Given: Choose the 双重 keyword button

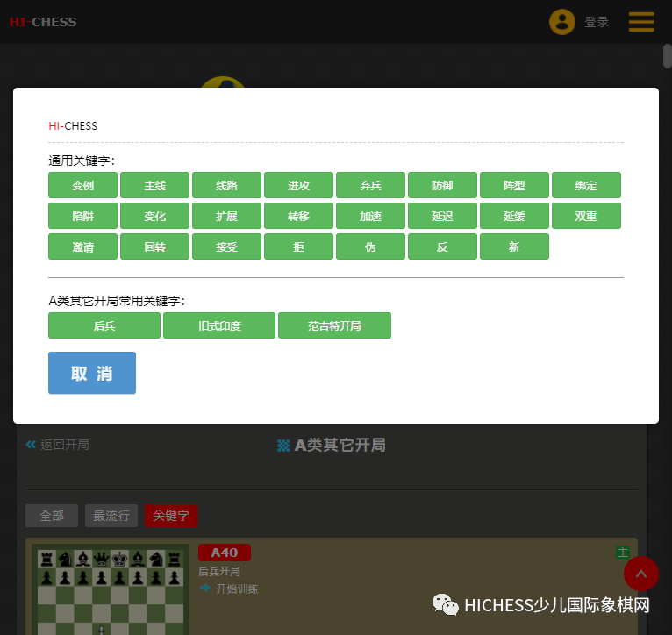Looking at the screenshot, I should pyautogui.click(x=586, y=216).
